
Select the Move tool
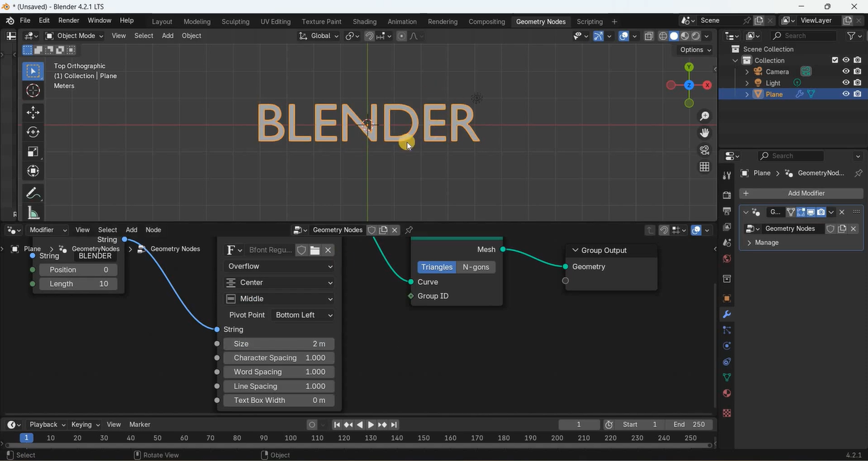(x=33, y=112)
